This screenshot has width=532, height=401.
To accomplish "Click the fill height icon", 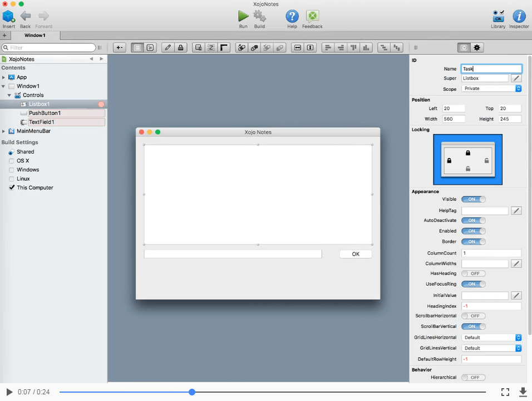I will click(x=311, y=47).
